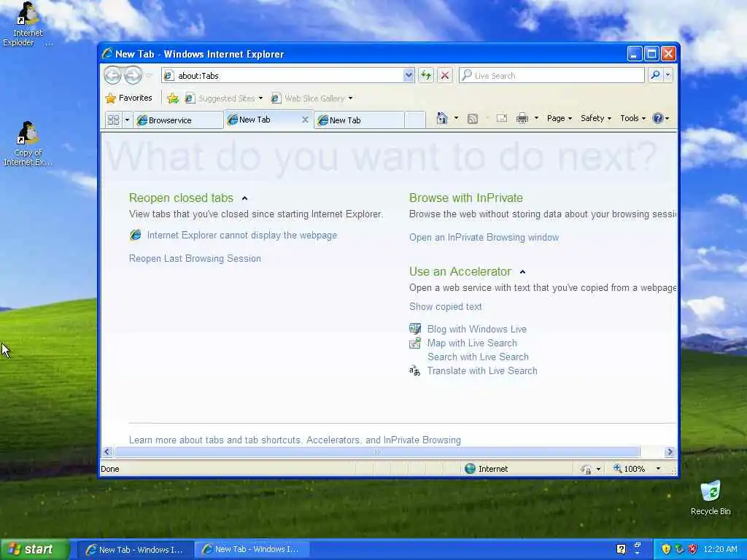Open the Learn more about tabs link
Image resolution: width=747 pixels, height=560 pixels.
click(x=295, y=440)
